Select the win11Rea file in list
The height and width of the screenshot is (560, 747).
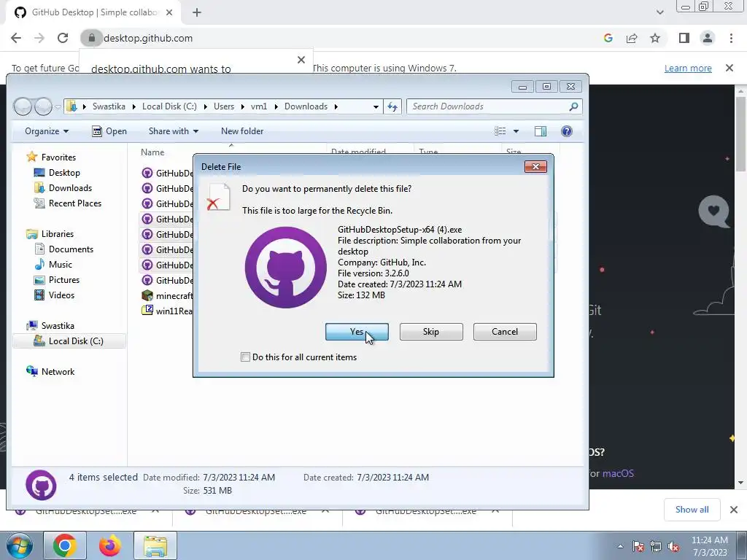click(x=167, y=311)
